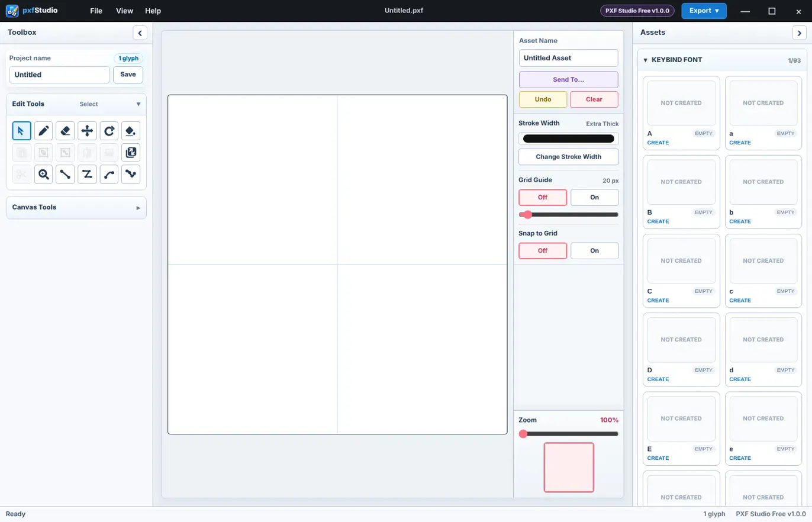Screen dimensions: 812x522
Task: Select the paint bucket Fill tool
Action: [x=131, y=131]
